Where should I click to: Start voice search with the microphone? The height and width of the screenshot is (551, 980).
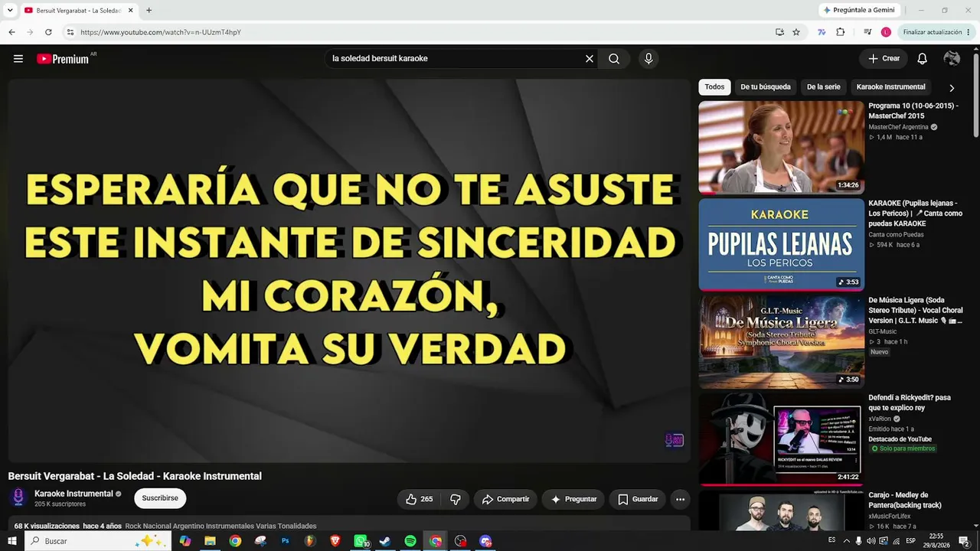[648, 59]
